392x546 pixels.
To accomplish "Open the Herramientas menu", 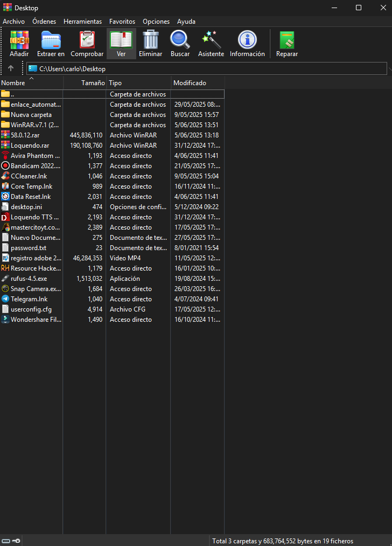I will tap(83, 21).
